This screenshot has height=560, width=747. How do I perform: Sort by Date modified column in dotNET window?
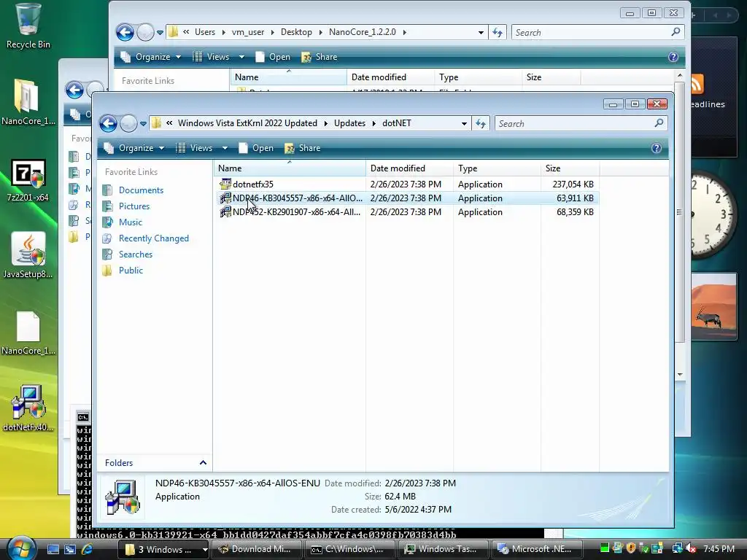[409, 168]
